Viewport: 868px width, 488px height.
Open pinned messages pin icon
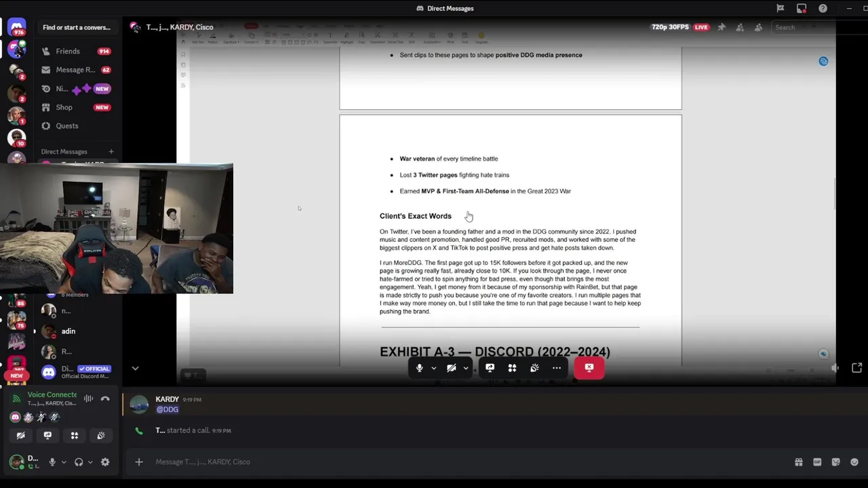[x=722, y=27]
